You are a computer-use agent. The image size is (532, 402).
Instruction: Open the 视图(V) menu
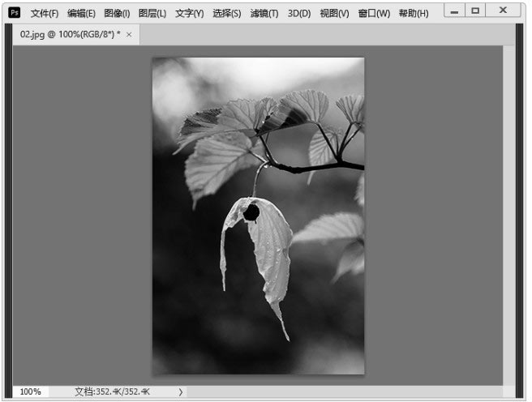point(334,14)
